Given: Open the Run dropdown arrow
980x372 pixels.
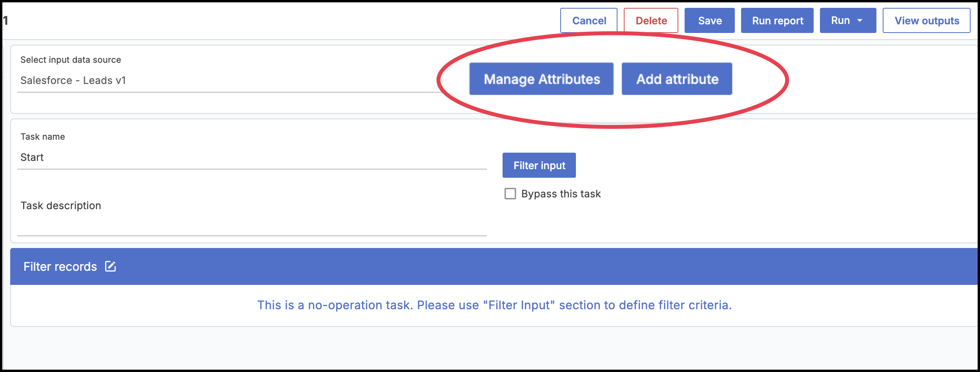Looking at the screenshot, I should click(860, 20).
